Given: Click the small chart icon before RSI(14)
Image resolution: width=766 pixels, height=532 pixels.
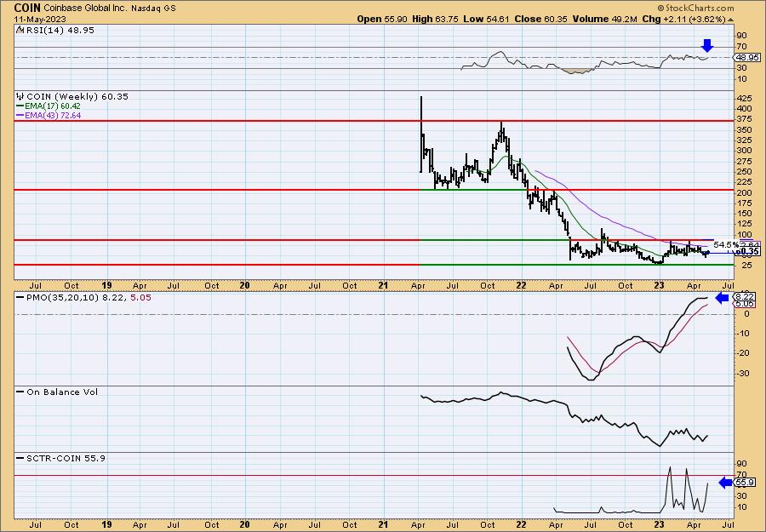Looking at the screenshot, I should click(20, 30).
